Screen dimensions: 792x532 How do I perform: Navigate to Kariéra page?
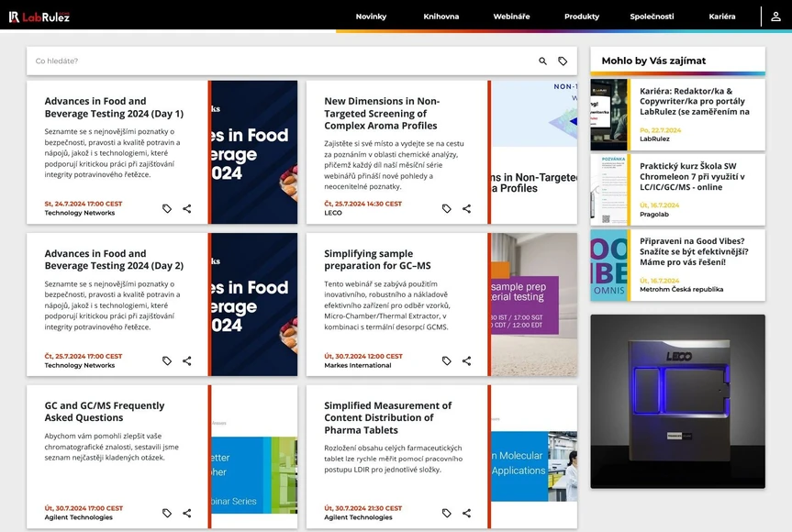pos(722,17)
